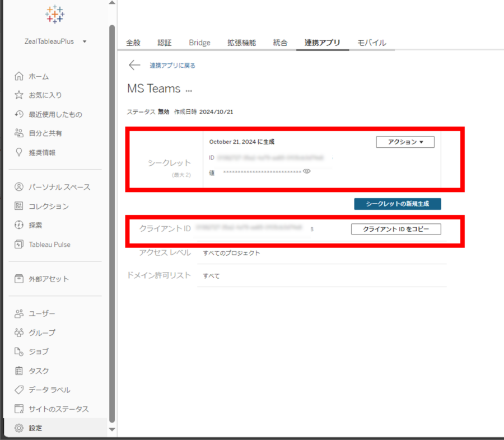
Task: Open タスク in the sidebar
Action: tap(39, 371)
